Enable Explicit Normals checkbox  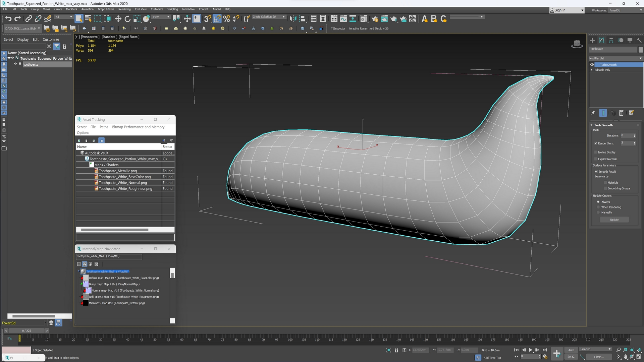596,159
